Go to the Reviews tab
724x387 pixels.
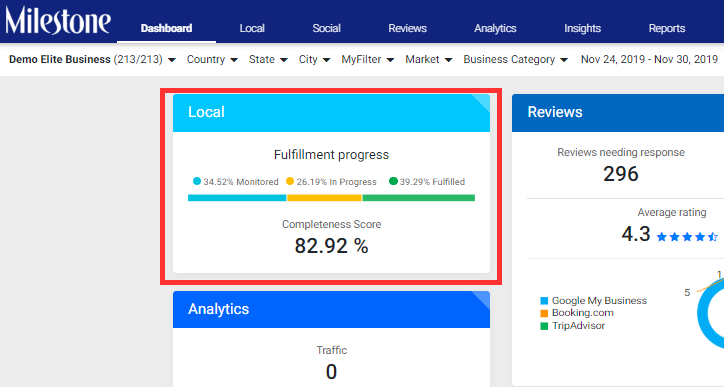coord(407,28)
